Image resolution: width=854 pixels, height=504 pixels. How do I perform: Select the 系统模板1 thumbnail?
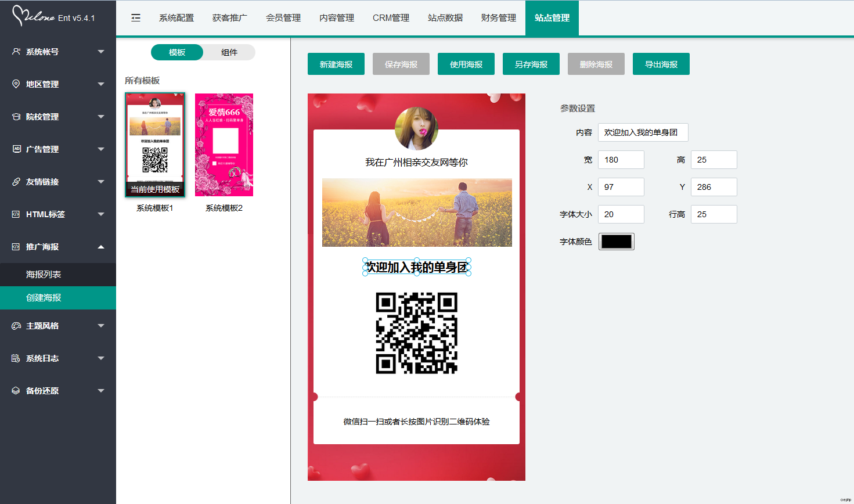[x=155, y=145]
